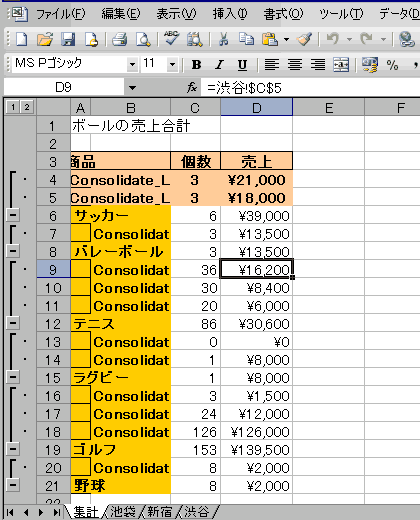Center align text
The height and width of the screenshot is (520, 420).
[295, 64]
